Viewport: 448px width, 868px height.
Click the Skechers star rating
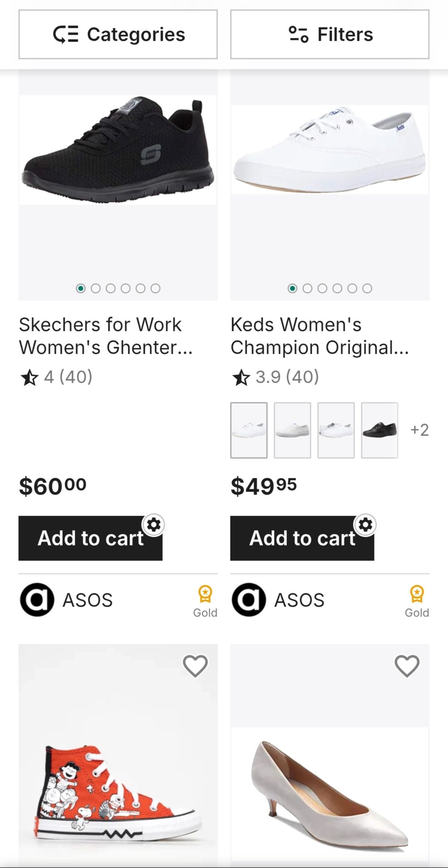coord(56,377)
